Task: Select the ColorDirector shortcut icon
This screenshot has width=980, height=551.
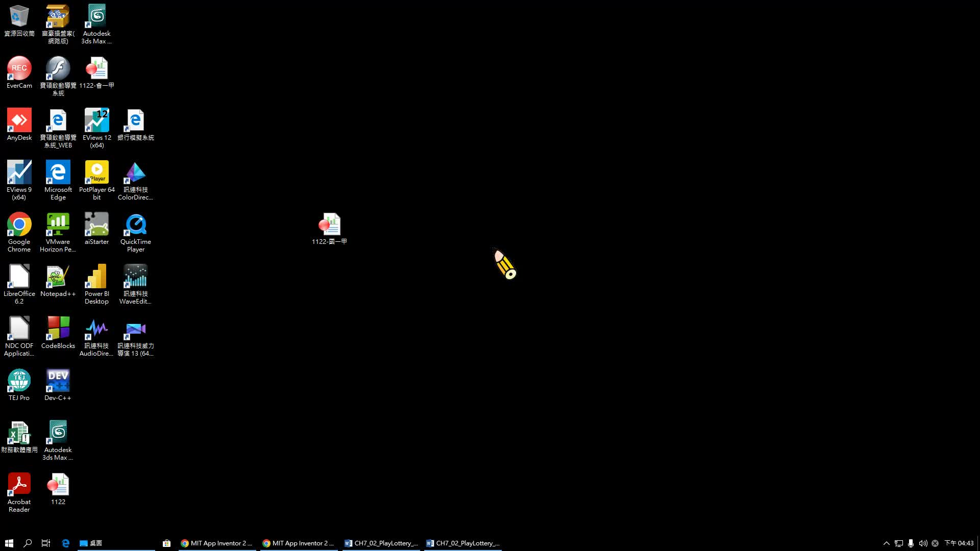Action: 135,180
